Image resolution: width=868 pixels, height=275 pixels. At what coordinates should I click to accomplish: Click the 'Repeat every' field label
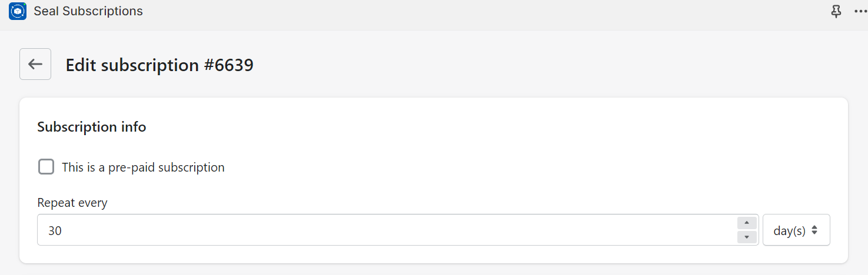(x=72, y=203)
